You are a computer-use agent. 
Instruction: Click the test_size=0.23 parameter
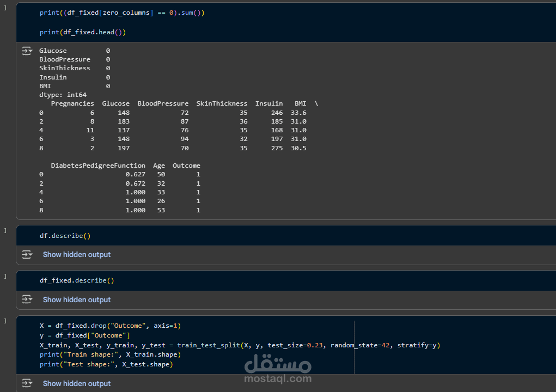click(296, 345)
